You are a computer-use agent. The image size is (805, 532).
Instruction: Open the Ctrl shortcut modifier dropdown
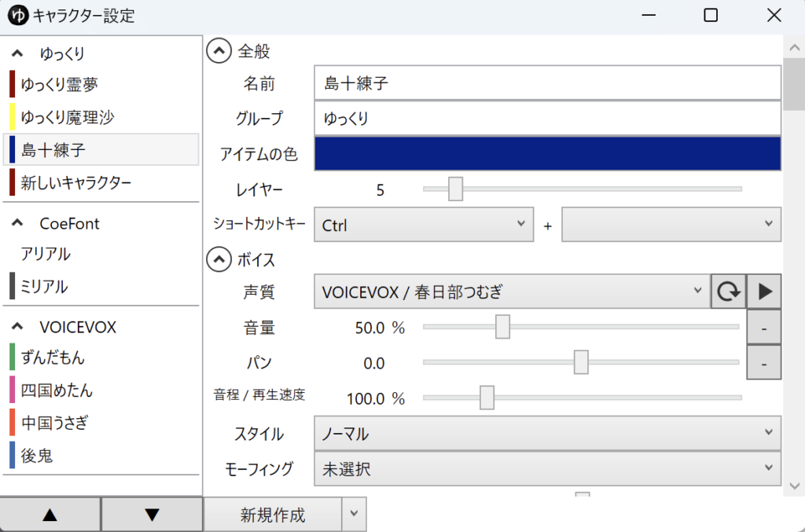[424, 225]
